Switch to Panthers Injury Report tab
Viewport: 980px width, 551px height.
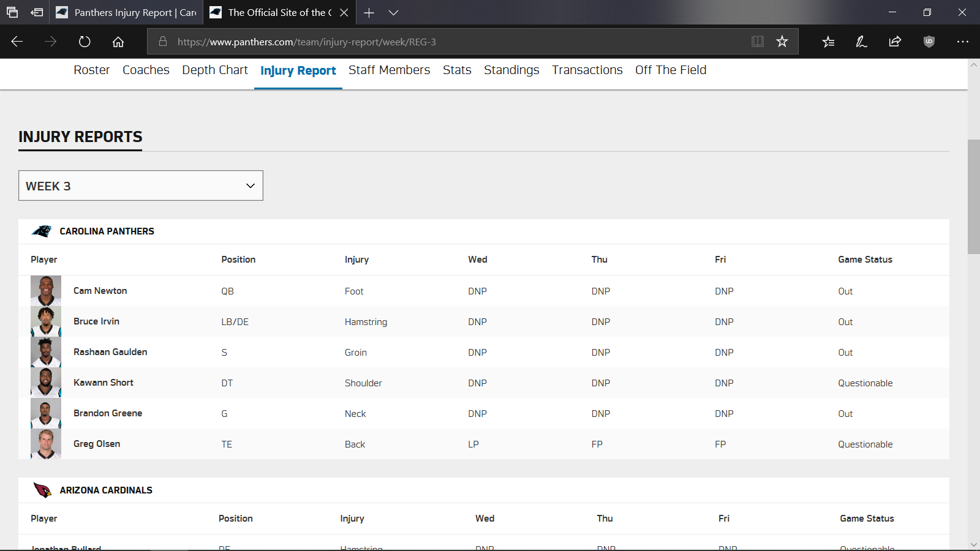coord(127,12)
